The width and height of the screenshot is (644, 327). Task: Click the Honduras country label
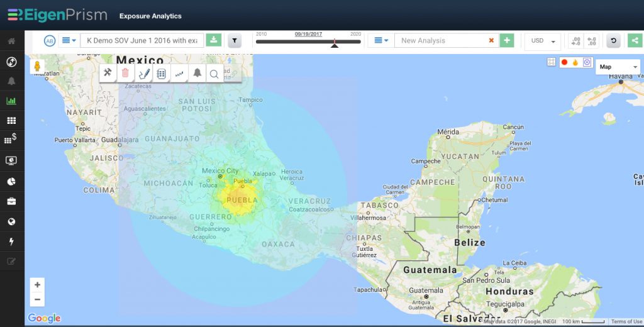[509, 291]
